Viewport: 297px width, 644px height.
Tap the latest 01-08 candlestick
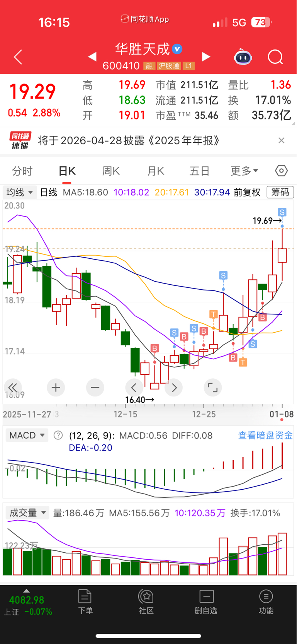click(x=282, y=255)
